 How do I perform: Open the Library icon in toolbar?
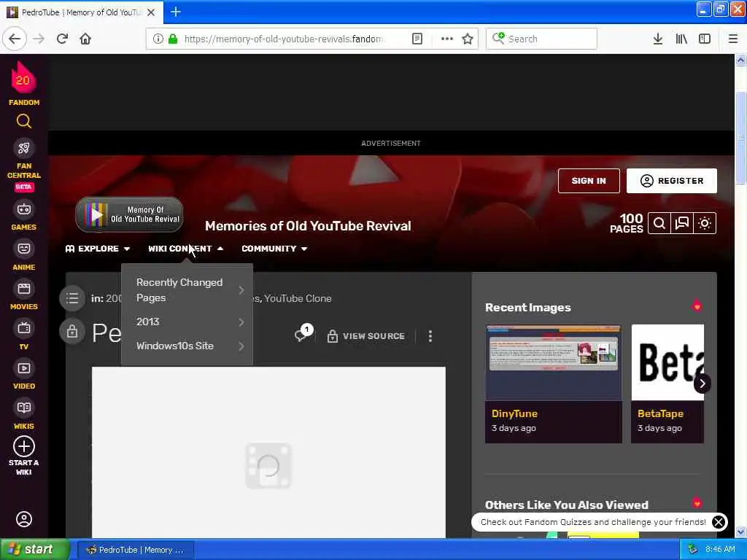click(x=681, y=39)
